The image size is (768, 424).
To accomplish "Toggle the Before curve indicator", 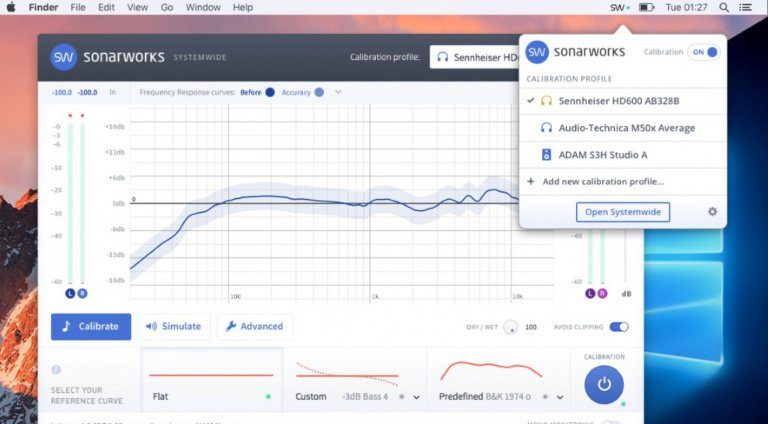I will 270,92.
